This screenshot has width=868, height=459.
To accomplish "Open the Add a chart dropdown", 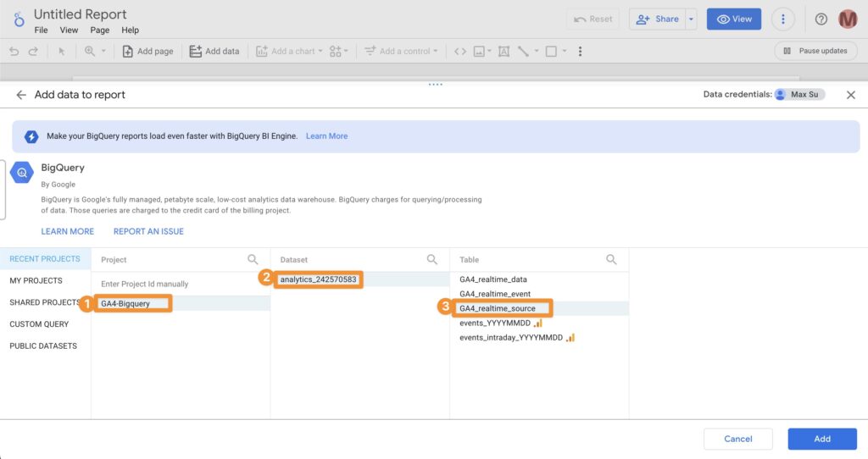I will click(x=289, y=52).
